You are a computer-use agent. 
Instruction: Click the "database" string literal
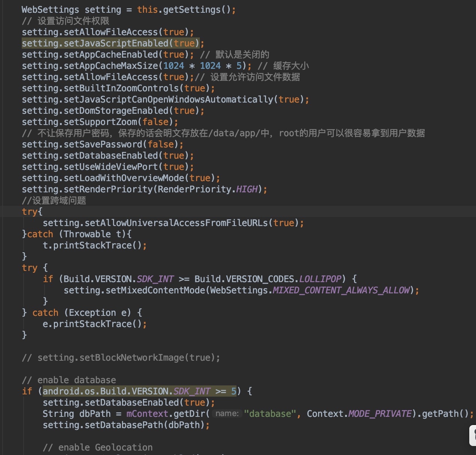(270, 414)
